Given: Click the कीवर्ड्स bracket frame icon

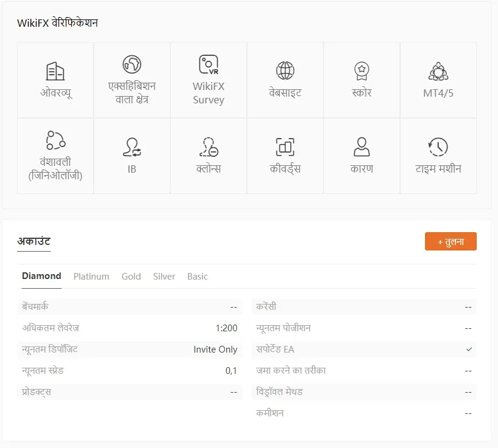Looking at the screenshot, I should pyautogui.click(x=285, y=147).
